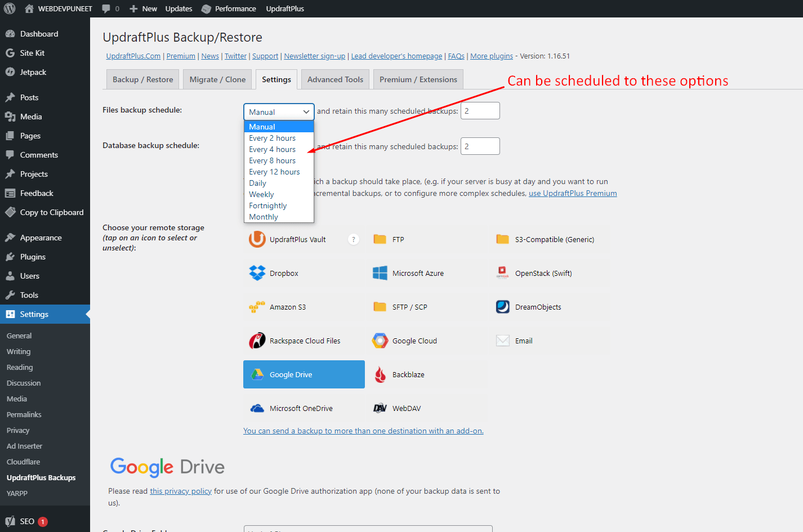Collapse the Files backup schedule dropdown

click(279, 111)
